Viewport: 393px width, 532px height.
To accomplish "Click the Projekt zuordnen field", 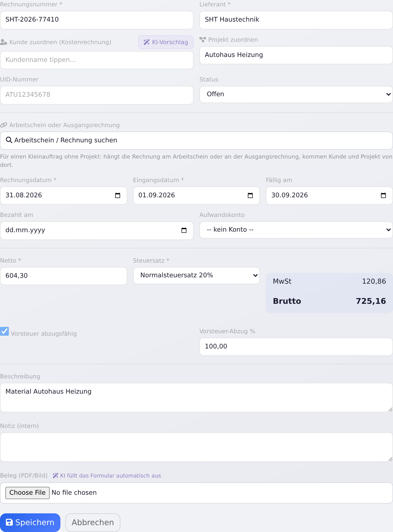I will (x=296, y=55).
